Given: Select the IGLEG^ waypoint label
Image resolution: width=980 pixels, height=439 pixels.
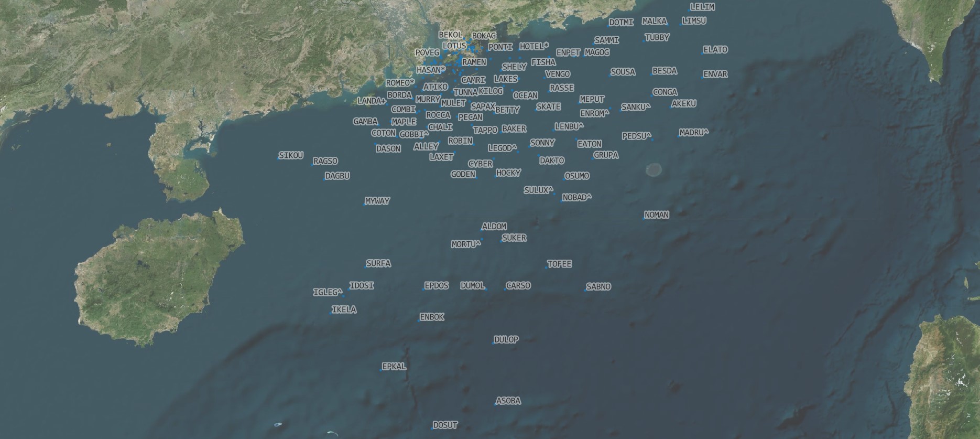Looking at the screenshot, I should [x=328, y=293].
